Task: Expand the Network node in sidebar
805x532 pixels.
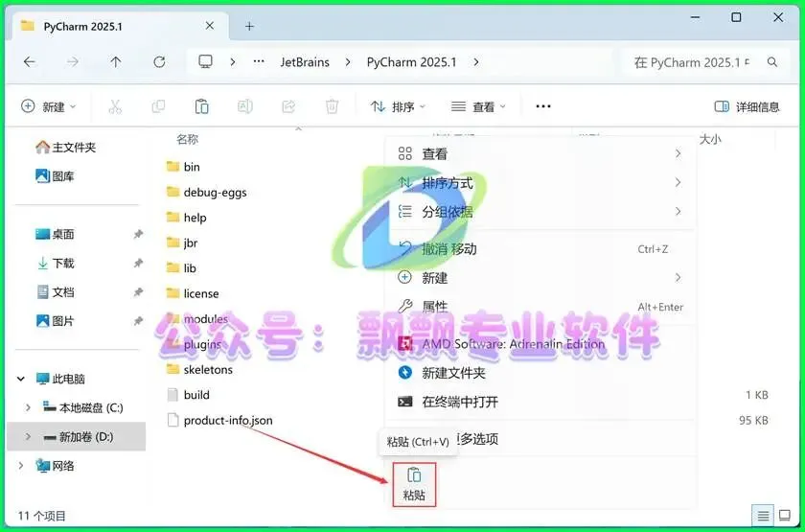Action: coord(21,466)
